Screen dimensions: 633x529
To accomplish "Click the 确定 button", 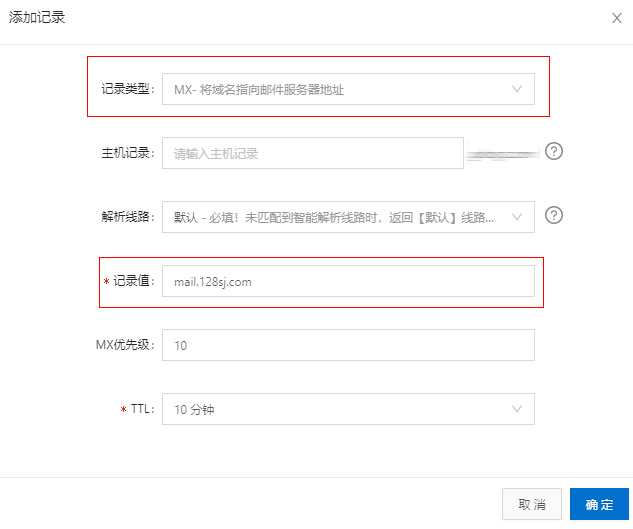I will [x=599, y=504].
